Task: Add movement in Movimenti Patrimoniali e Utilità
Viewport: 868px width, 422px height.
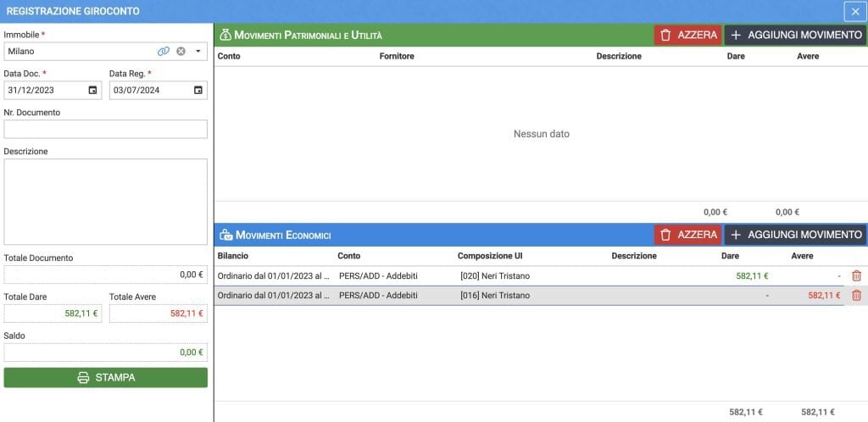Action: (x=795, y=36)
